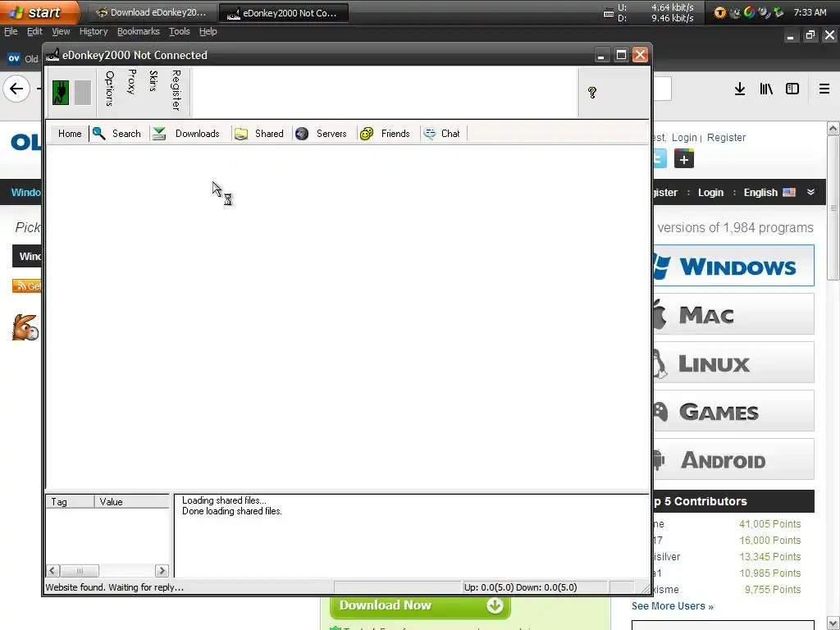Click the browser back arrow button
This screenshot has width=840, height=630.
16,89
